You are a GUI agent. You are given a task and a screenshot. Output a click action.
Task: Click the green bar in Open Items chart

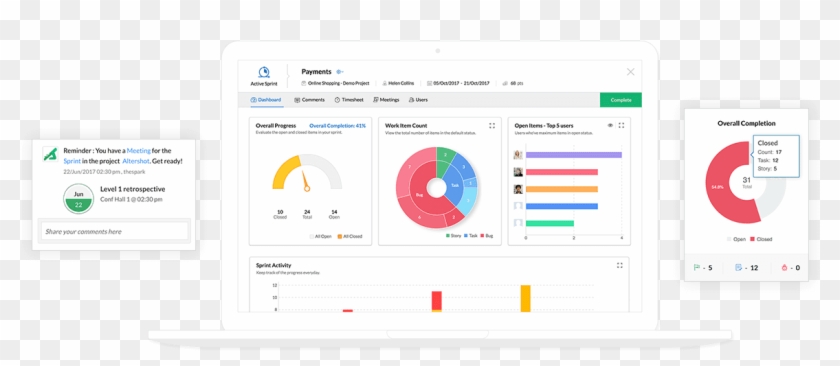(x=550, y=223)
